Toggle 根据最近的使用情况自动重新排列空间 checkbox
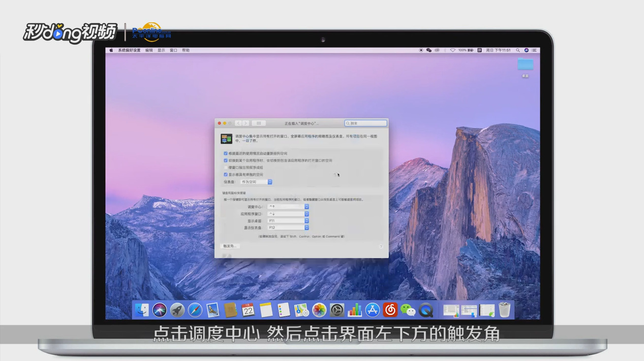Screen dimensions: 644x361 pos(226,153)
